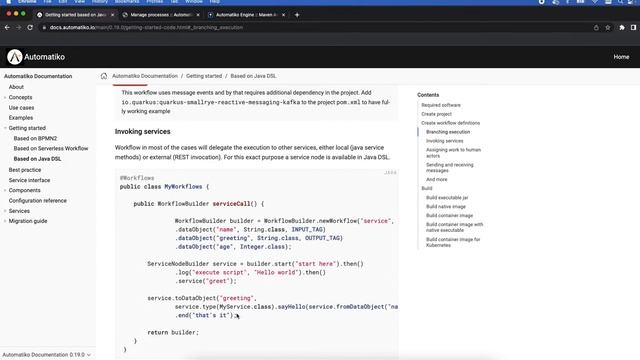This screenshot has height=360, width=640.
Task: Open the extensions puzzle icon
Action: pyautogui.click(x=622, y=27)
